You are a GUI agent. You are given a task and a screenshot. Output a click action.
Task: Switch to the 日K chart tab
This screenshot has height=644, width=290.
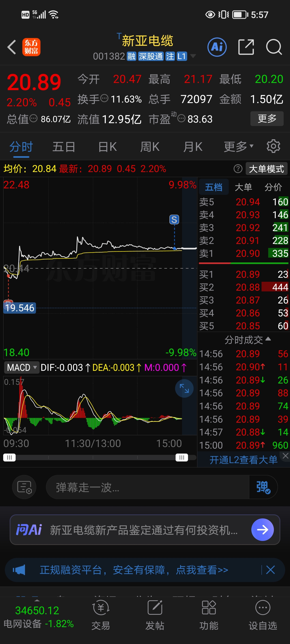[107, 147]
